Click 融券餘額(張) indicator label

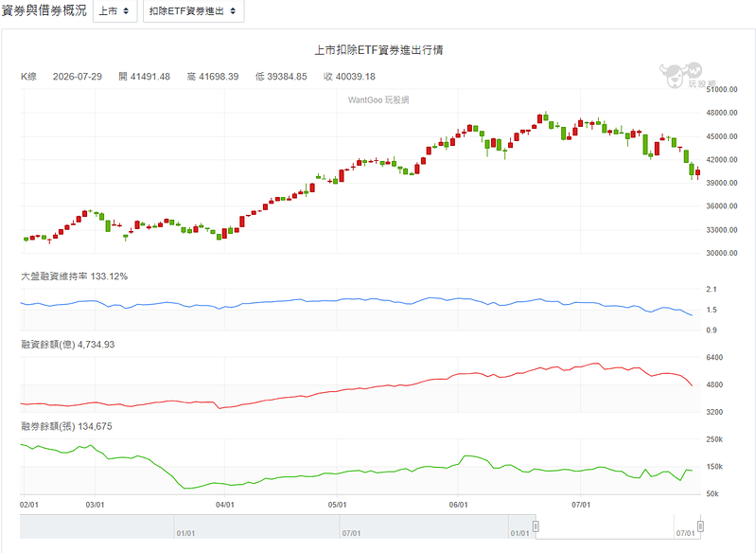pyautogui.click(x=66, y=426)
